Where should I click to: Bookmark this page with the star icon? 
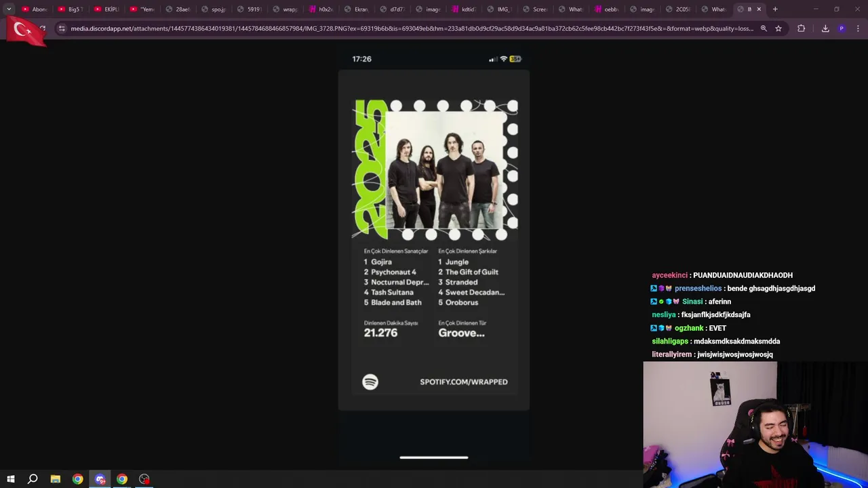[x=778, y=28]
